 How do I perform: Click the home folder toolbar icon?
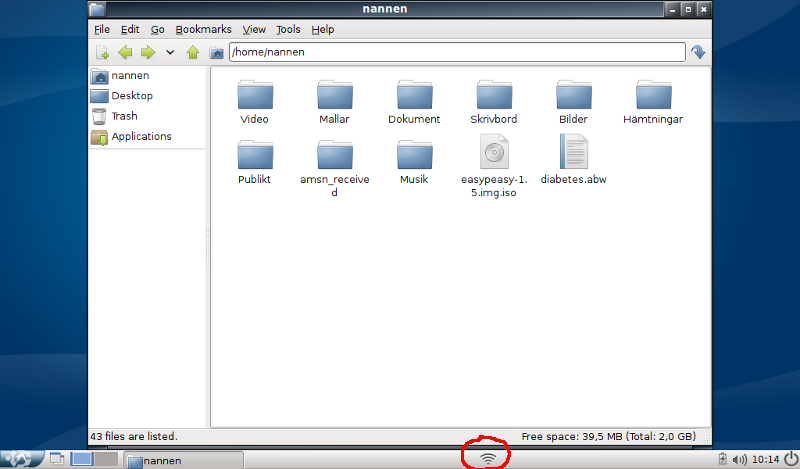pyautogui.click(x=216, y=53)
